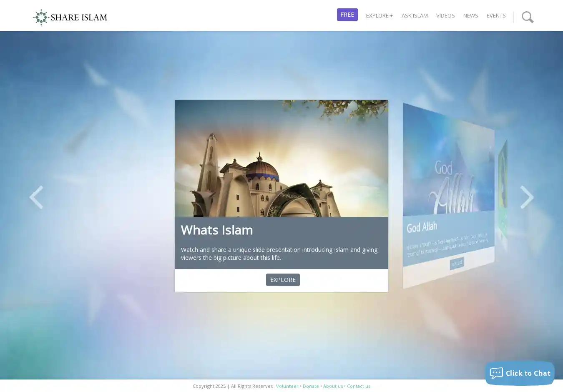Go to previous slide with left arrow
The height and width of the screenshot is (392, 563).
pos(36,197)
